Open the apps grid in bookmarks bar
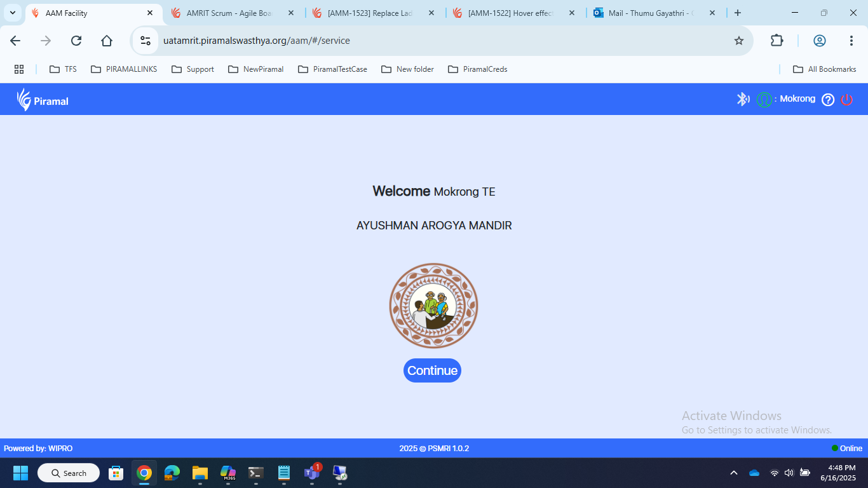Viewport: 868px width, 488px height. pyautogui.click(x=19, y=69)
